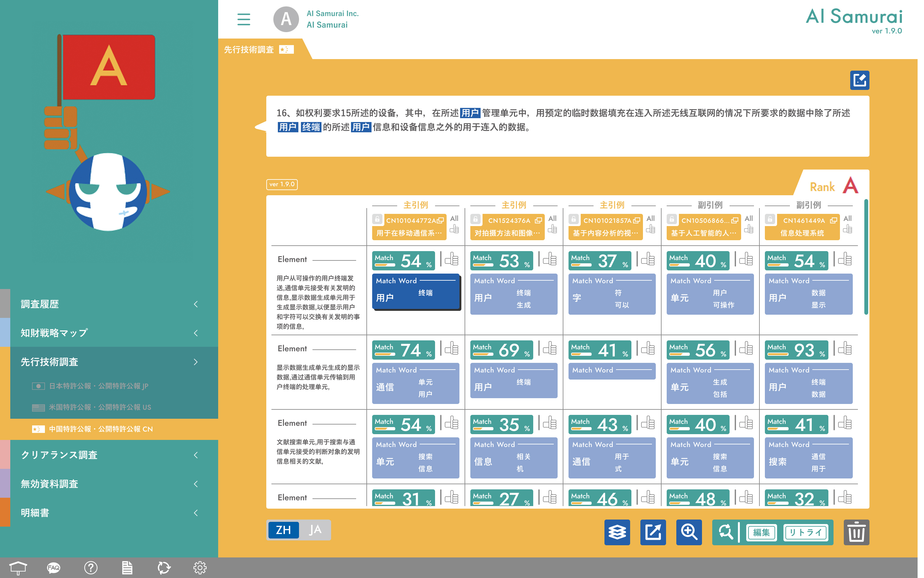
Task: Click the AI Samurai Inc. account name
Action: tap(333, 14)
